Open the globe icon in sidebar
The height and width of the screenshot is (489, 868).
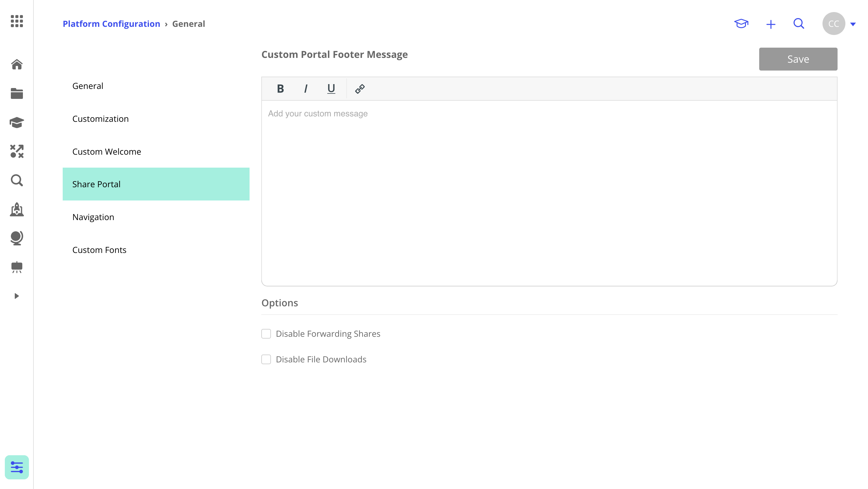click(x=17, y=238)
